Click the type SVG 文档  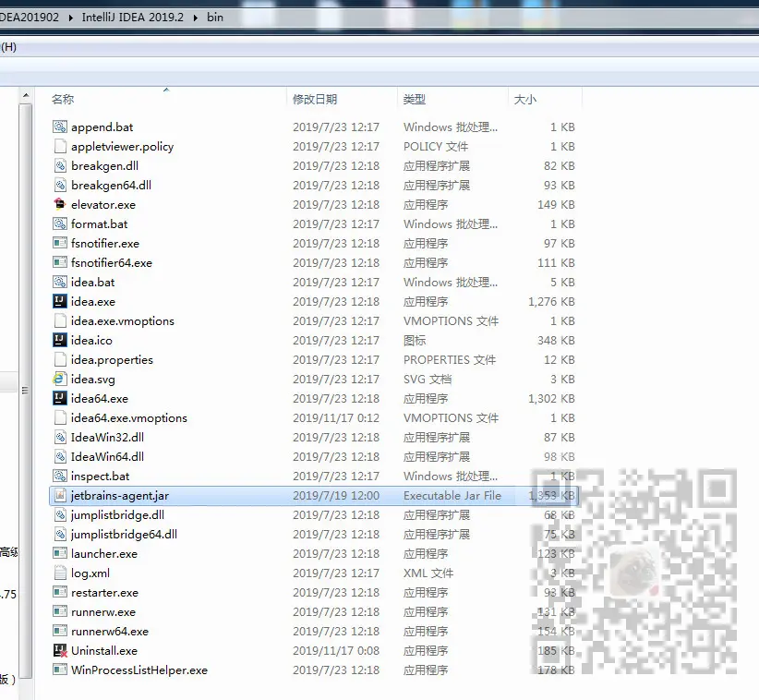[428, 379]
